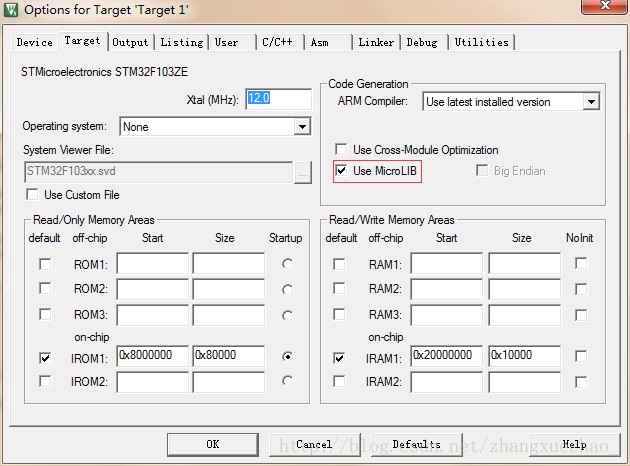Enable Use Cross-Module Optimization
This screenshot has height=466, width=630.
pyautogui.click(x=341, y=149)
